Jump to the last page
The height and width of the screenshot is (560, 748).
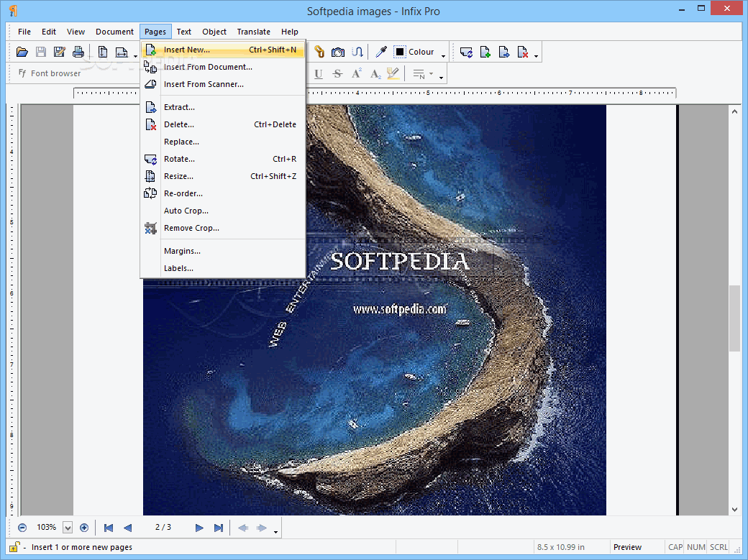tap(219, 528)
